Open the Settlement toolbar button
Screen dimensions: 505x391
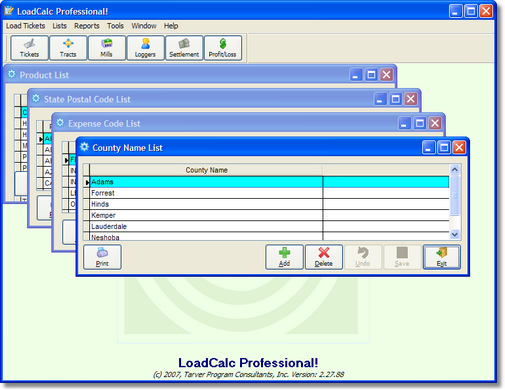pos(184,48)
